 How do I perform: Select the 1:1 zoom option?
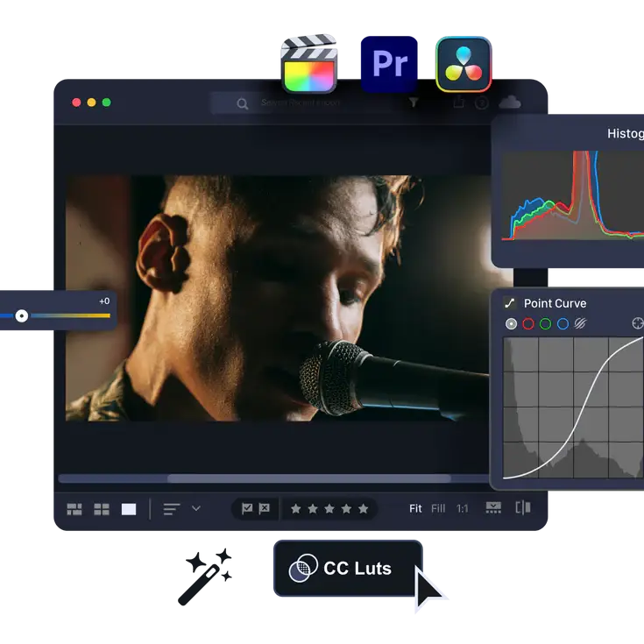[462, 509]
